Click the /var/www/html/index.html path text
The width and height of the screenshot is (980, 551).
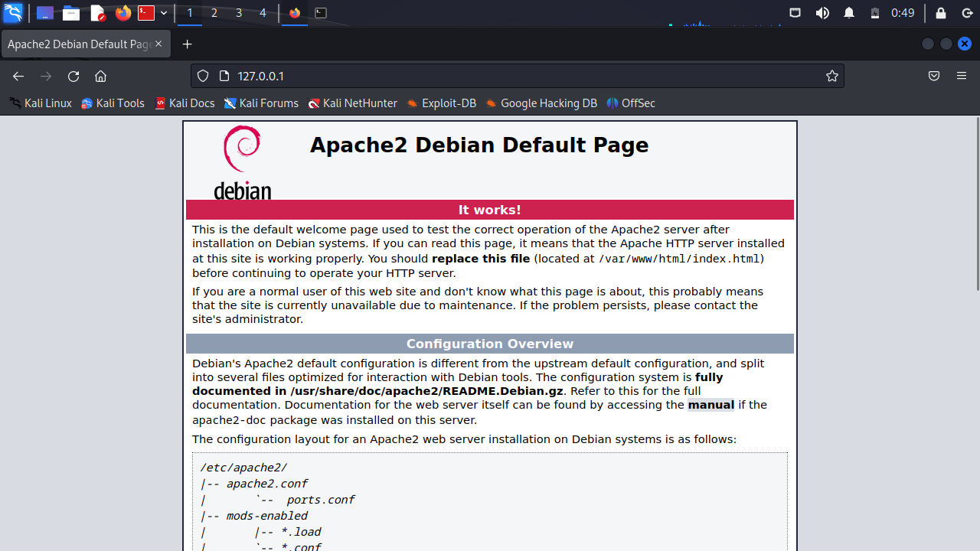[x=679, y=259]
